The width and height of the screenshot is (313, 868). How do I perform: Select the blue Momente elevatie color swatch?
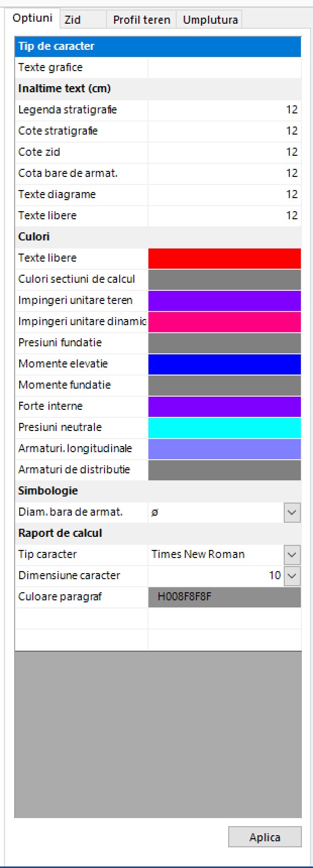click(225, 364)
